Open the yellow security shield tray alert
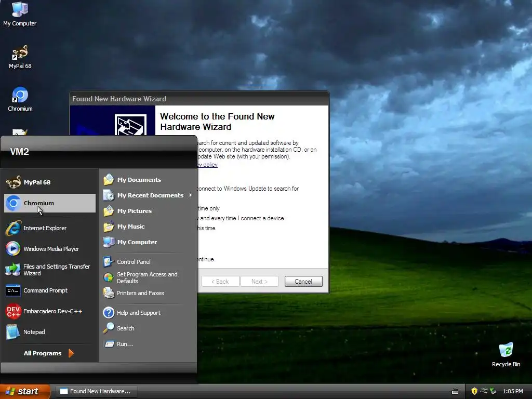Screen dimensions: 532x399 coord(474,391)
